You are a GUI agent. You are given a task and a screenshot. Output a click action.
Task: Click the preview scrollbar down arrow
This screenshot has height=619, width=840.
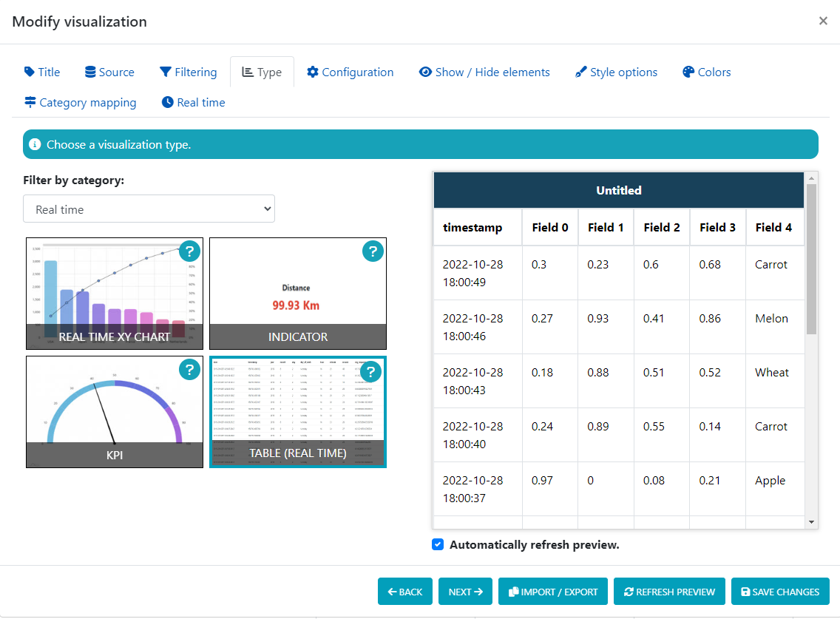[x=811, y=522]
